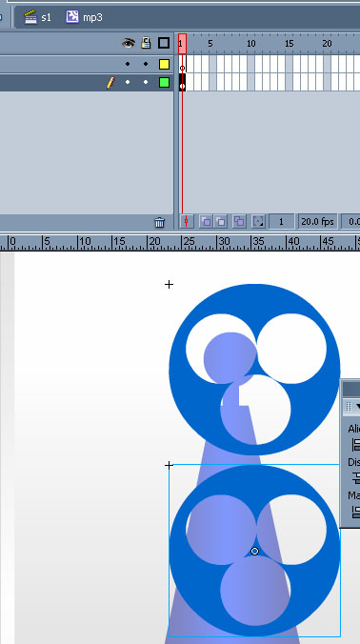Image resolution: width=360 pixels, height=644 pixels.
Task: Click the s1 scene breadcrumb
Action: click(x=37, y=17)
